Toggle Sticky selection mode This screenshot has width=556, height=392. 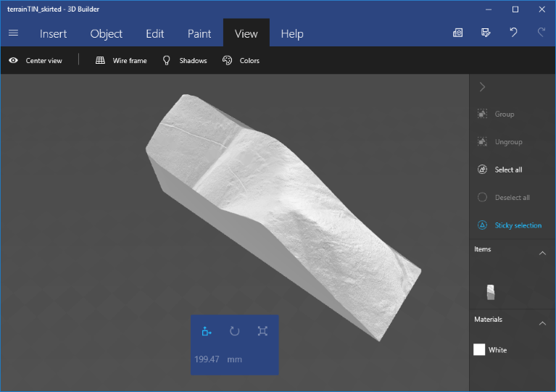click(510, 225)
